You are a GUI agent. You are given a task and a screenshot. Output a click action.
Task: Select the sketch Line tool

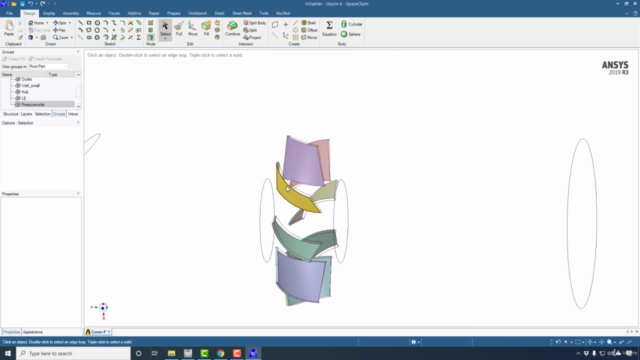pos(80,23)
